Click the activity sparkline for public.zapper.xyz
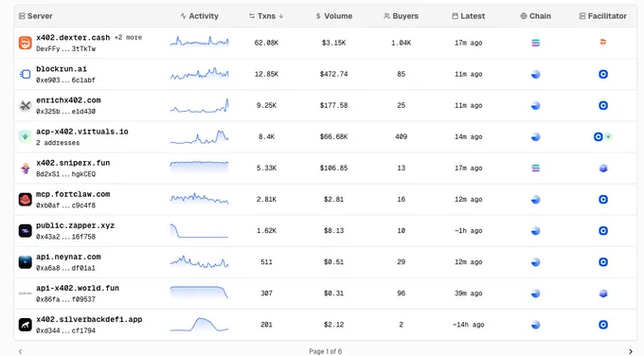The height and width of the screenshot is (356, 644). pyautogui.click(x=199, y=231)
